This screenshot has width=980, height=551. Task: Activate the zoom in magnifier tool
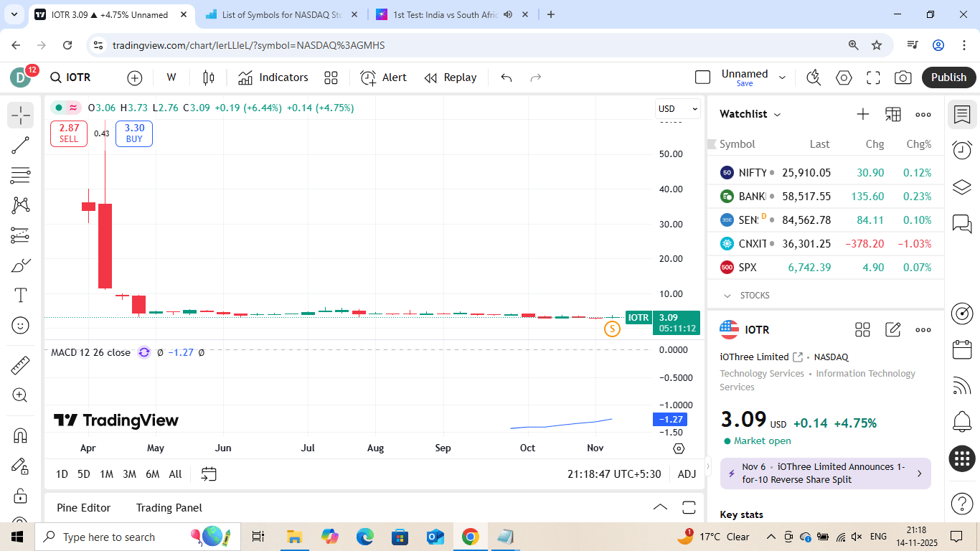[21, 395]
